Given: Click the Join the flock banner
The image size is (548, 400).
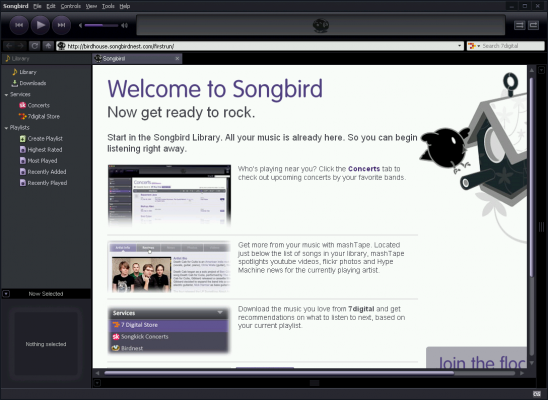Looking at the screenshot, I should pos(476,358).
